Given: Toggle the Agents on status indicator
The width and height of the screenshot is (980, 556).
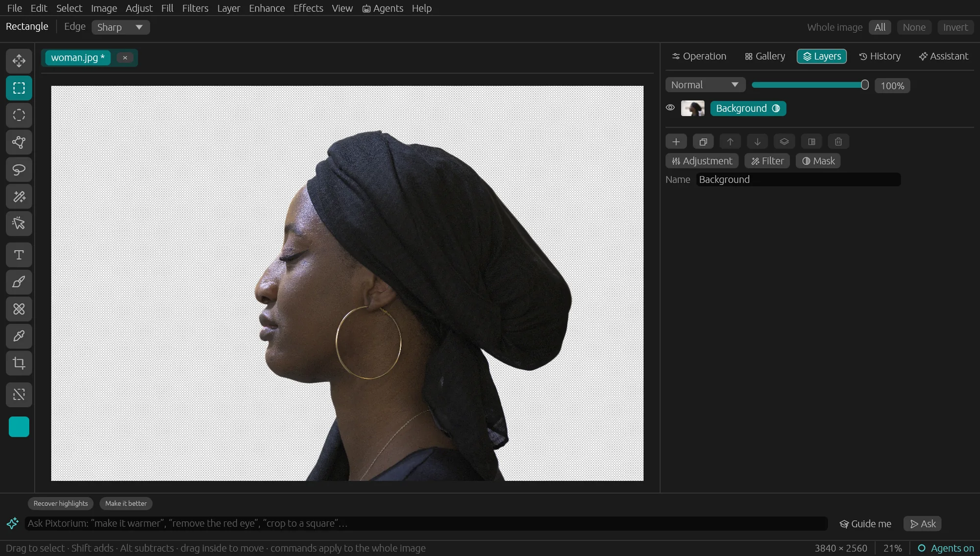Looking at the screenshot, I should [x=946, y=548].
